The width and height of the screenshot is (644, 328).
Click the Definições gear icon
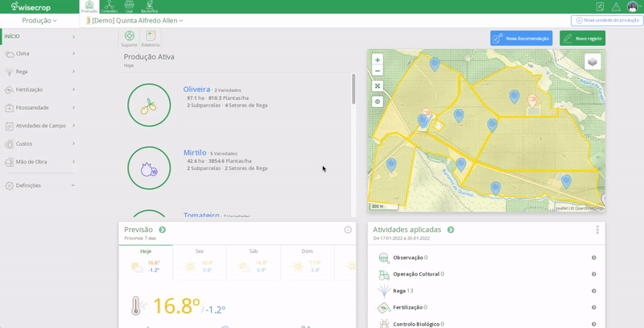click(9, 186)
